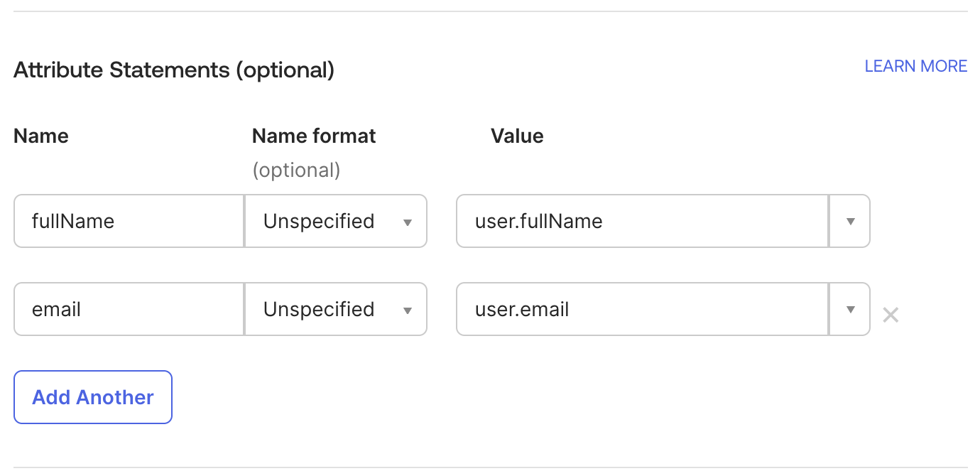This screenshot has width=980, height=476.
Task: Open the user.fullName value dropdown arrow
Action: point(849,221)
